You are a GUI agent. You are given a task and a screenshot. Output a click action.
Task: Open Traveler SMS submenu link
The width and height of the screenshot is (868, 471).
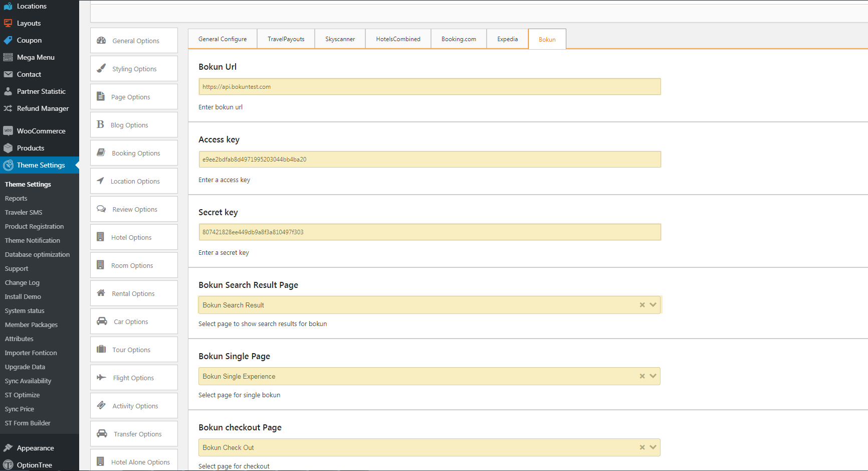click(24, 213)
